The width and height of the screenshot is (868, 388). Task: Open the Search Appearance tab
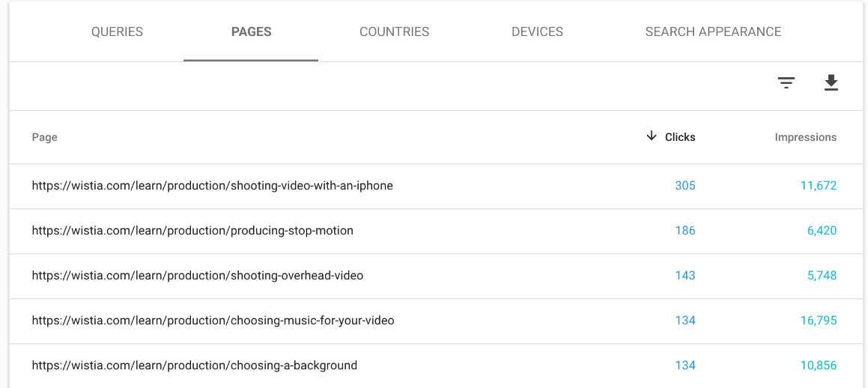713,32
